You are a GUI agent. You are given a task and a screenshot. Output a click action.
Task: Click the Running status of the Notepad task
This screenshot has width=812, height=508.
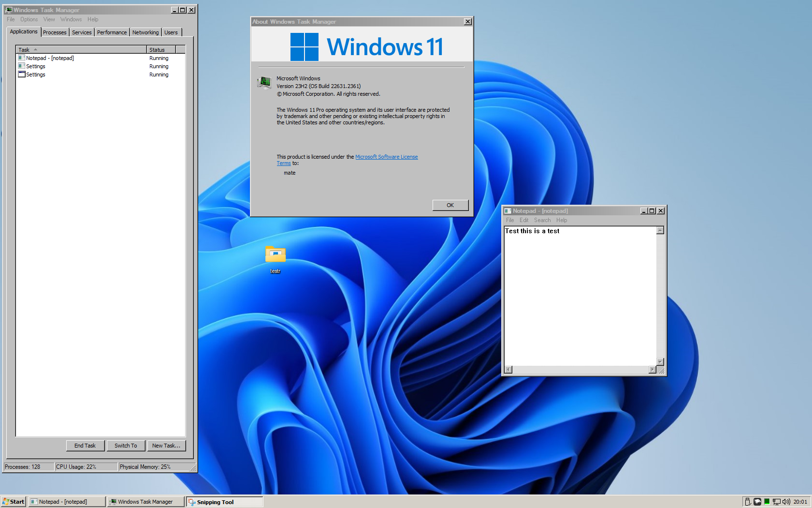pyautogui.click(x=159, y=58)
